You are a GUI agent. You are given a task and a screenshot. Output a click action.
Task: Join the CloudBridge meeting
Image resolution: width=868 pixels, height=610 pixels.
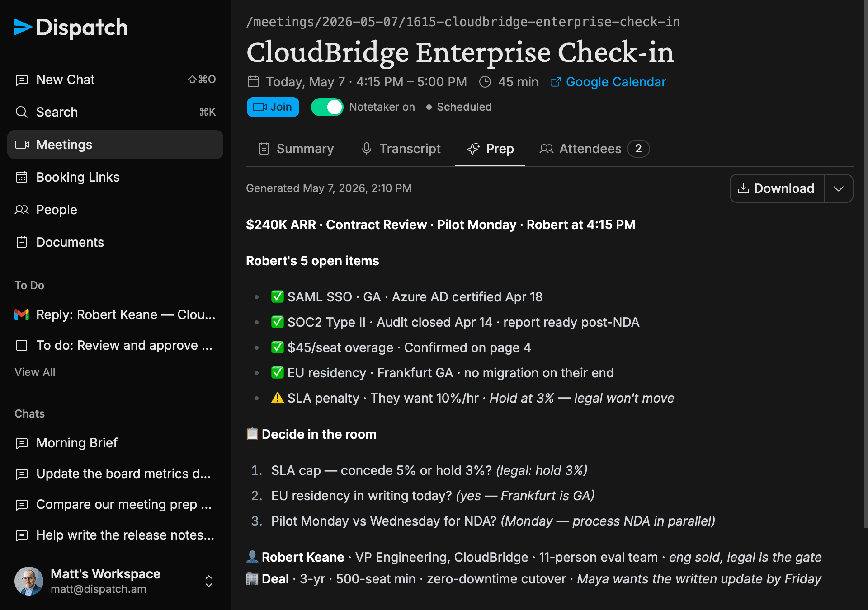point(273,107)
